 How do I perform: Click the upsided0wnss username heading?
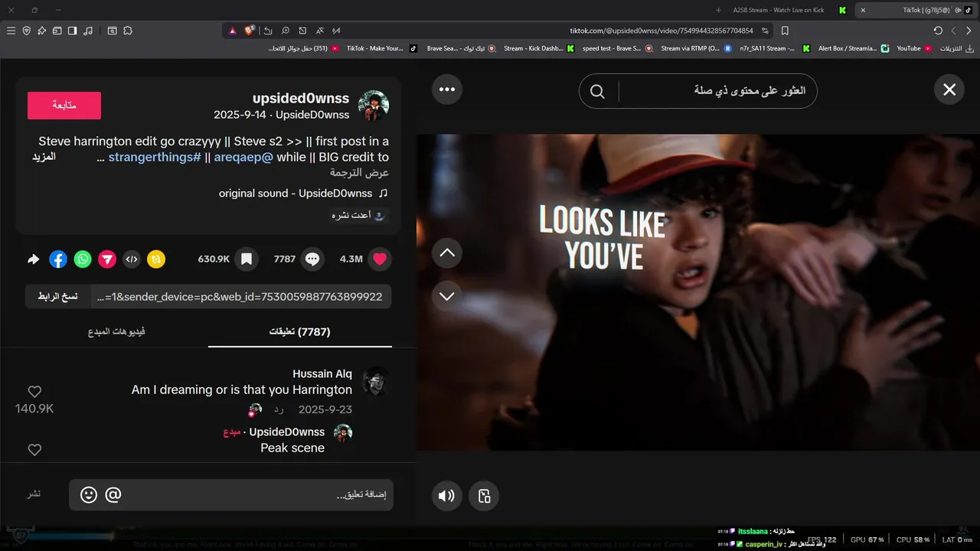pyautogui.click(x=301, y=99)
